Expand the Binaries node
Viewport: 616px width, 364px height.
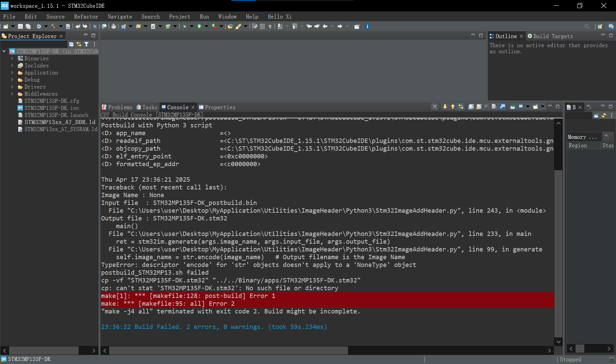13,58
